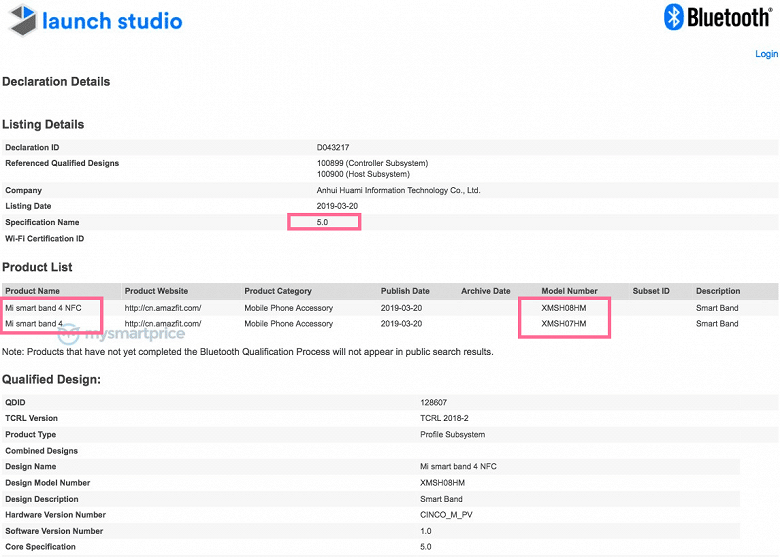This screenshot has height=557, width=780.
Task: Click the Archive Date column header
Action: tap(485, 291)
